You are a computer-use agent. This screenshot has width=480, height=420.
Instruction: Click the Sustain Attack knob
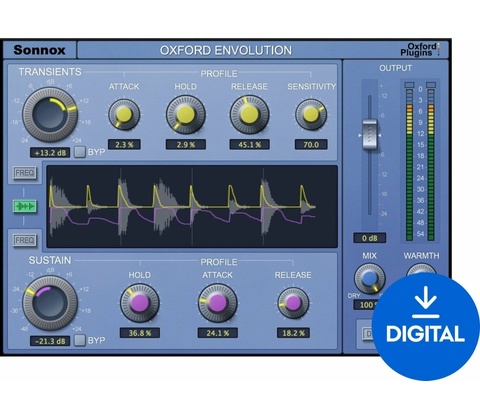(218, 303)
